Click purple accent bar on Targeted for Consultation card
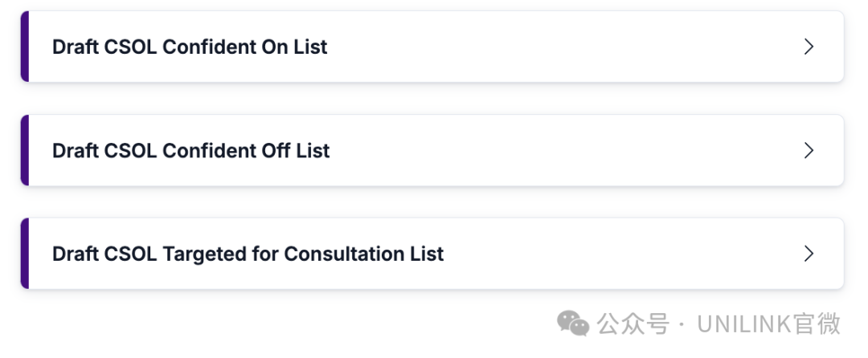The width and height of the screenshot is (868, 358). (25, 254)
